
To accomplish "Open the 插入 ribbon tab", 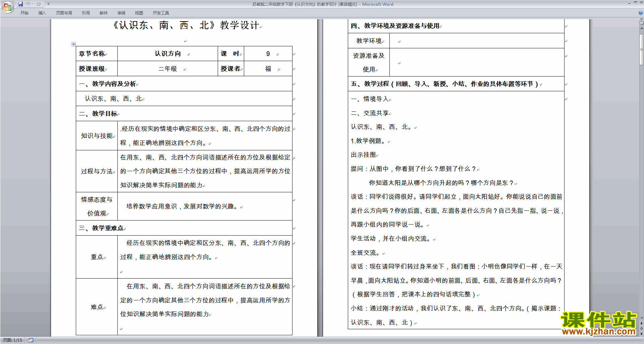I will (x=42, y=13).
